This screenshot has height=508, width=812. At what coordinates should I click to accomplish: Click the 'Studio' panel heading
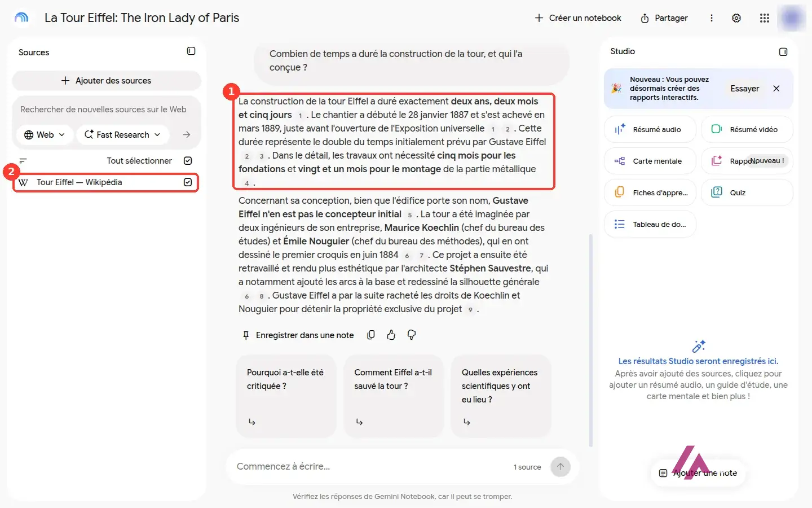tap(623, 51)
